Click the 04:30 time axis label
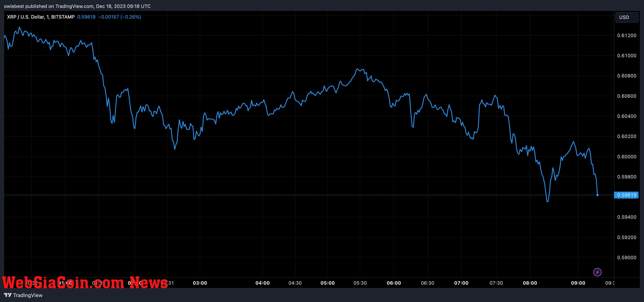644x302 pixels. (x=295, y=283)
